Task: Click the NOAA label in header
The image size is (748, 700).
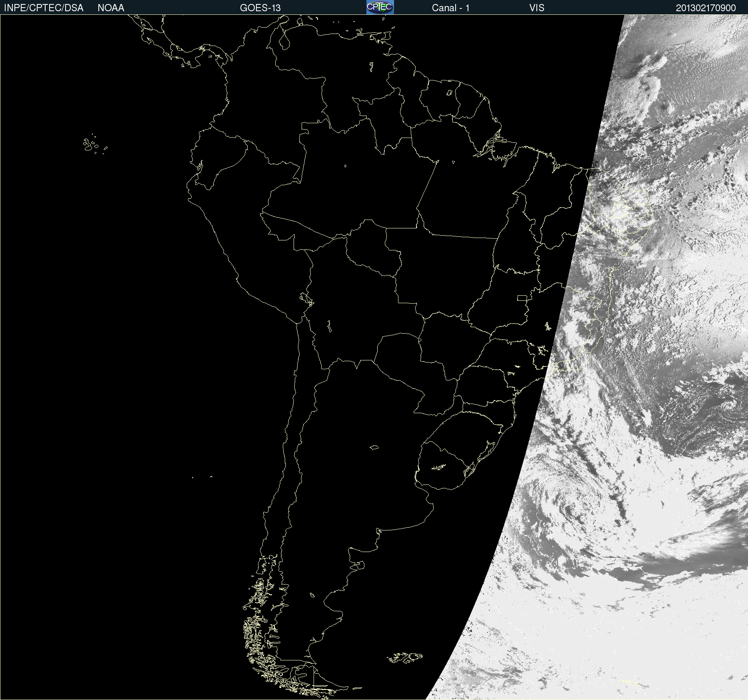Action: (111, 8)
